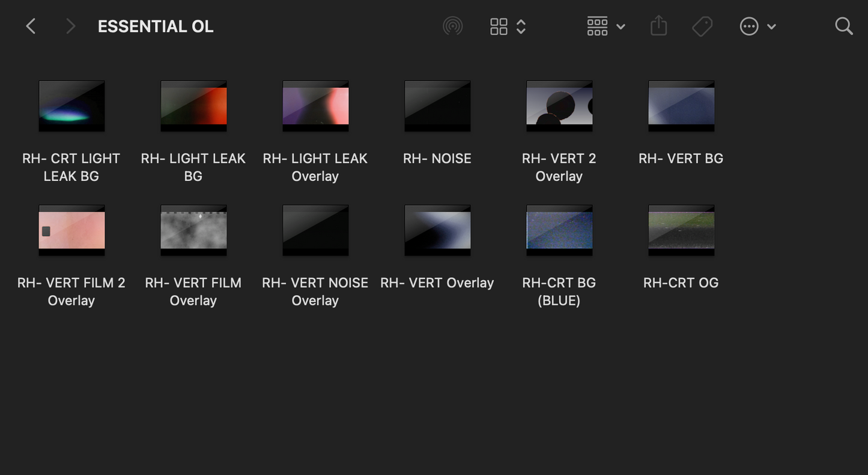Select the RH- CRT LIGHT LEAK BG thumbnail

pyautogui.click(x=71, y=106)
